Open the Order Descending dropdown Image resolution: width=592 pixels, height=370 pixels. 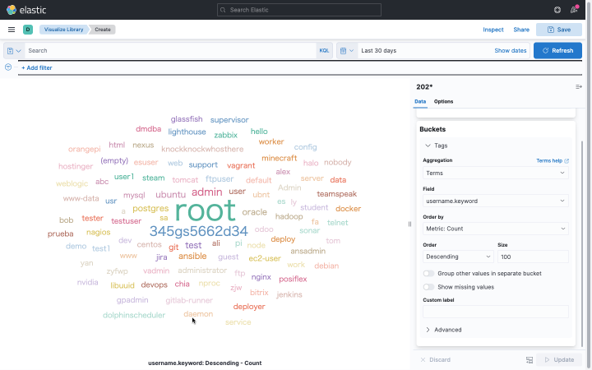(x=458, y=257)
